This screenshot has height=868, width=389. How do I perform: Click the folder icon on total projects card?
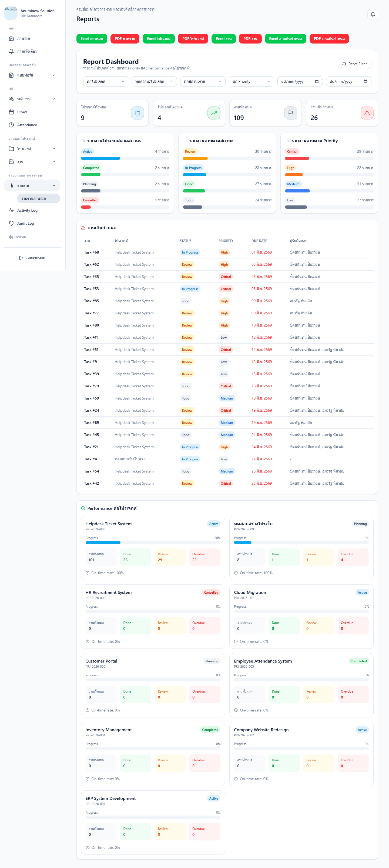(138, 113)
